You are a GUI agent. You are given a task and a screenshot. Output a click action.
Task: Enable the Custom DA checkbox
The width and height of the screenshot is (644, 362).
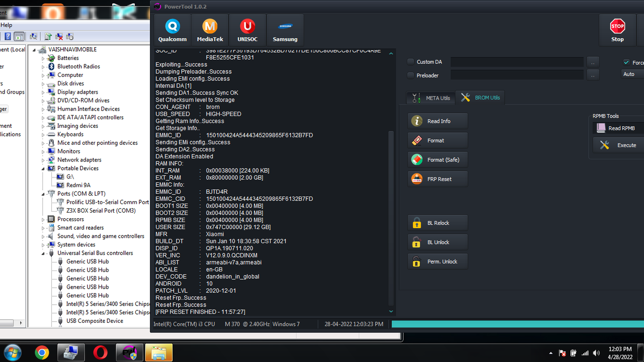pos(411,62)
